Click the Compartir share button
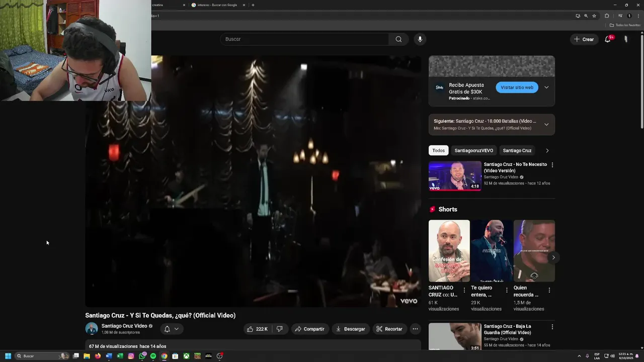 coord(309,329)
